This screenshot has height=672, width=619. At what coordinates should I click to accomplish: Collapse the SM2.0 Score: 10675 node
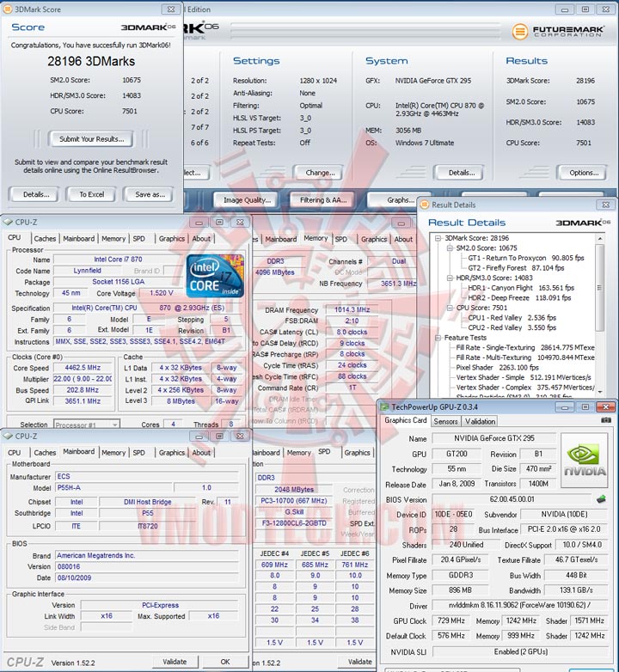[450, 247]
